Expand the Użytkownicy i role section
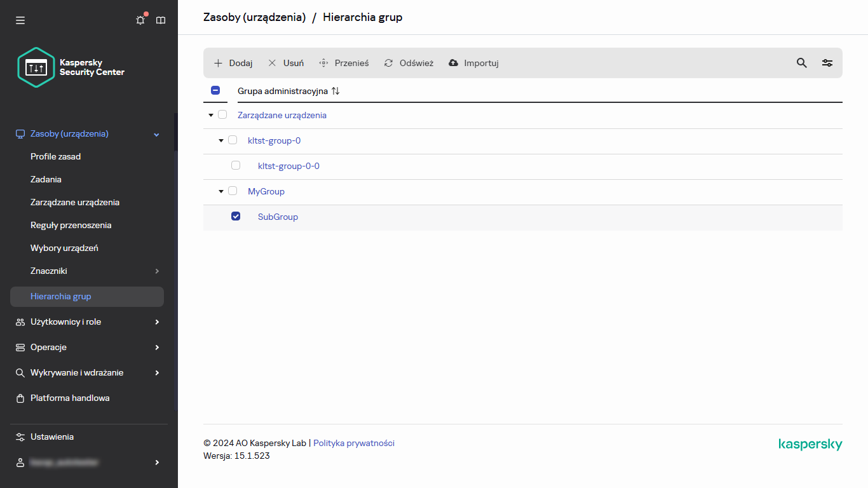 tap(65, 322)
